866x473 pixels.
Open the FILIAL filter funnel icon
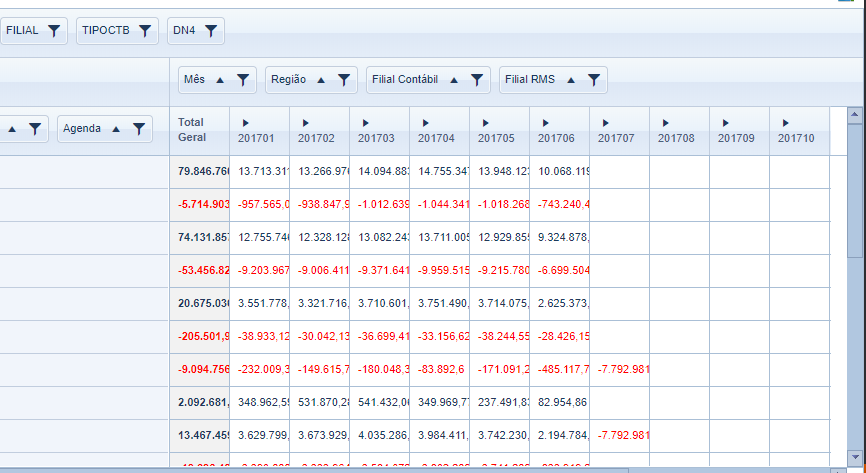coord(54,31)
